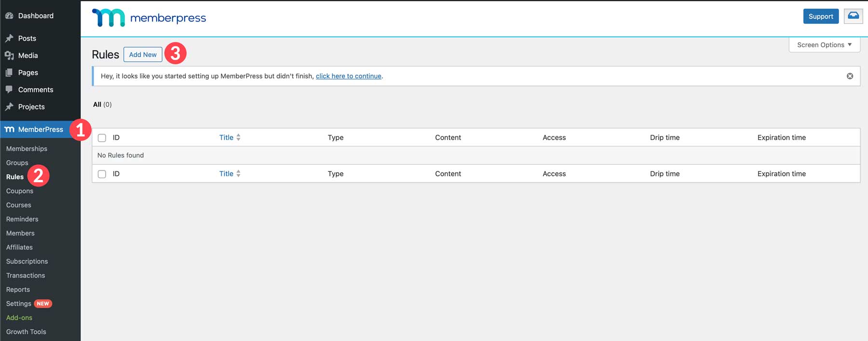The width and height of the screenshot is (868, 341).
Task: Click the Dashboard gauge icon
Action: click(9, 16)
